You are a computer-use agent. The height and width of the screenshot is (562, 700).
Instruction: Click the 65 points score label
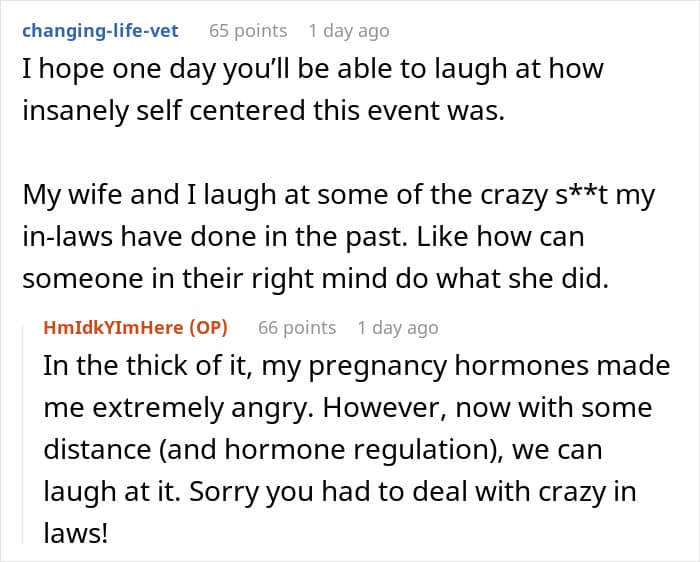coord(248,31)
